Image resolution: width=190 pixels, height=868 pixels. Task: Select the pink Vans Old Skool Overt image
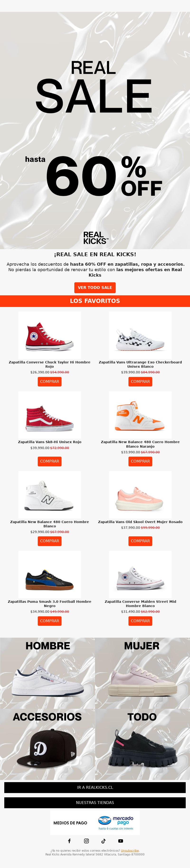click(140, 495)
